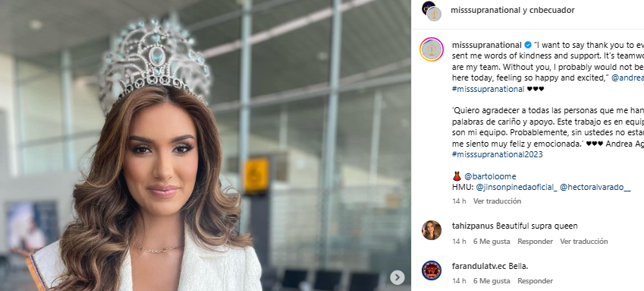Open the stacked co-author avatars in header
644x291 pixels.
click(x=432, y=11)
